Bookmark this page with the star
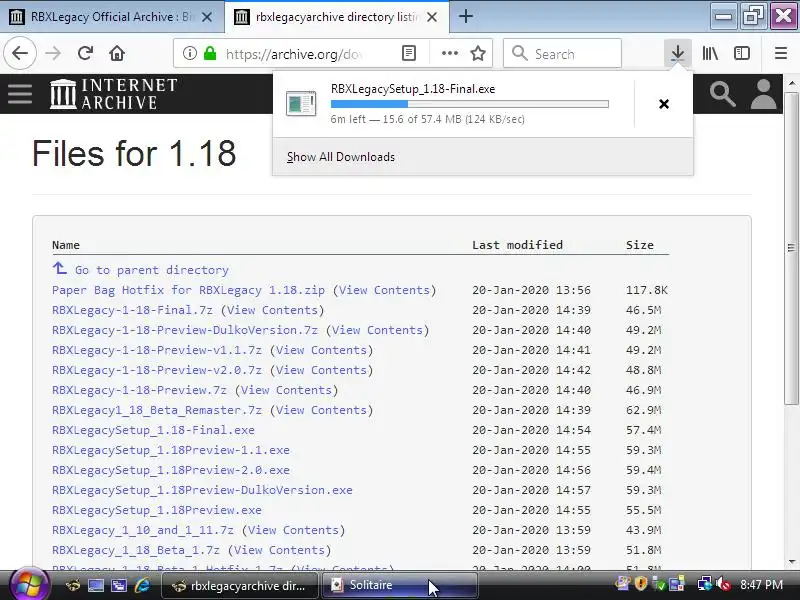This screenshot has height=600, width=800. pyautogui.click(x=478, y=53)
